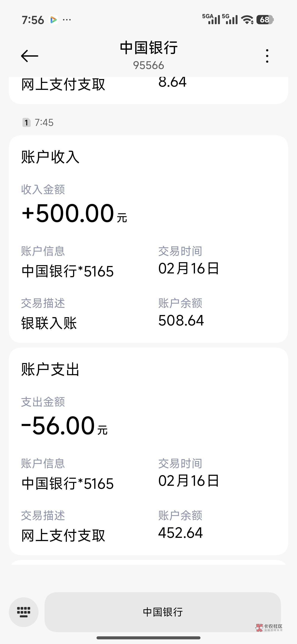Tap the 中国银行 conversation title
This screenshot has height=644, width=297.
tap(149, 48)
